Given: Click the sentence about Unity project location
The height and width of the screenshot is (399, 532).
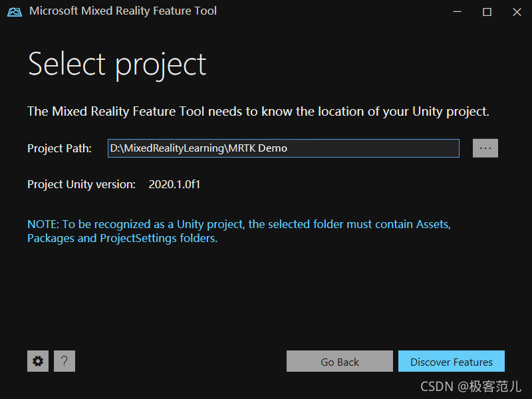Looking at the screenshot, I should click(x=258, y=111).
